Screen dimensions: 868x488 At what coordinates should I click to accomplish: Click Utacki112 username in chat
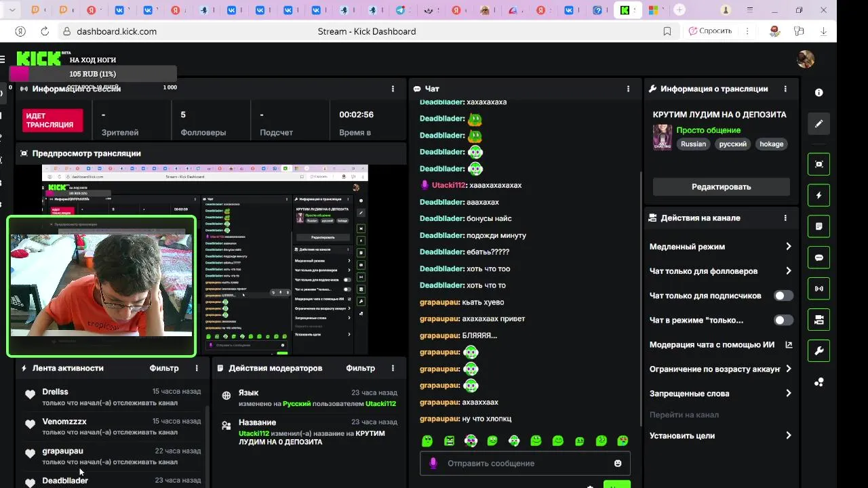tap(449, 186)
